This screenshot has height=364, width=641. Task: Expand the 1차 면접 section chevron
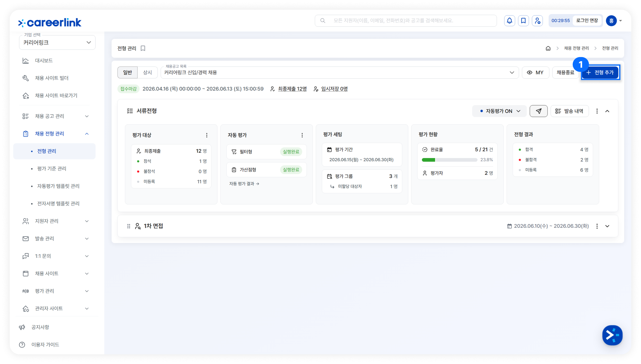607,226
